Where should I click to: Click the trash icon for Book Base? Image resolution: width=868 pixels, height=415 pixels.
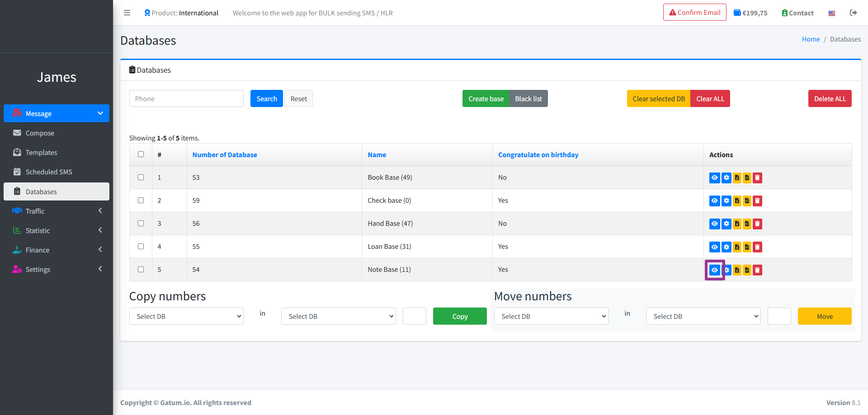(757, 178)
